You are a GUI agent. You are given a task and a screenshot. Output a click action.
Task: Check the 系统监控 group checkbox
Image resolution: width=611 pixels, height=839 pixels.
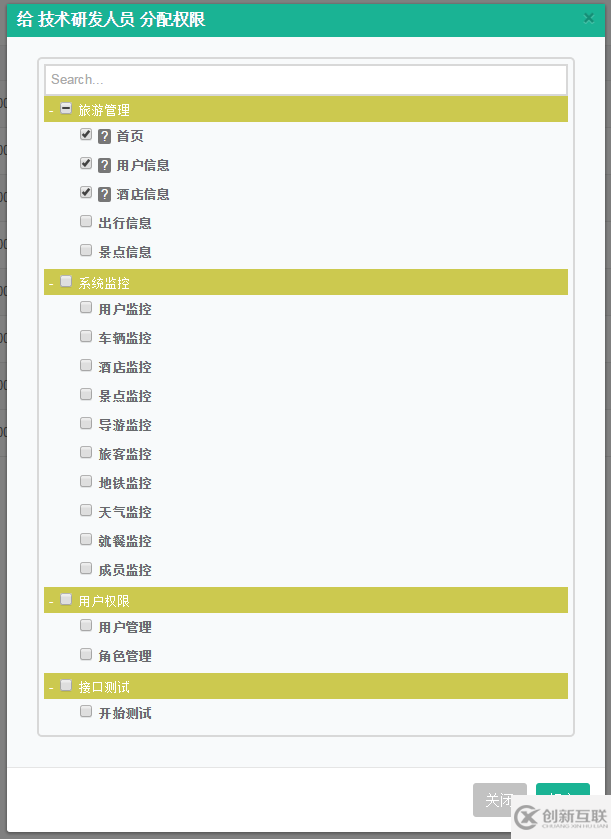(x=65, y=281)
